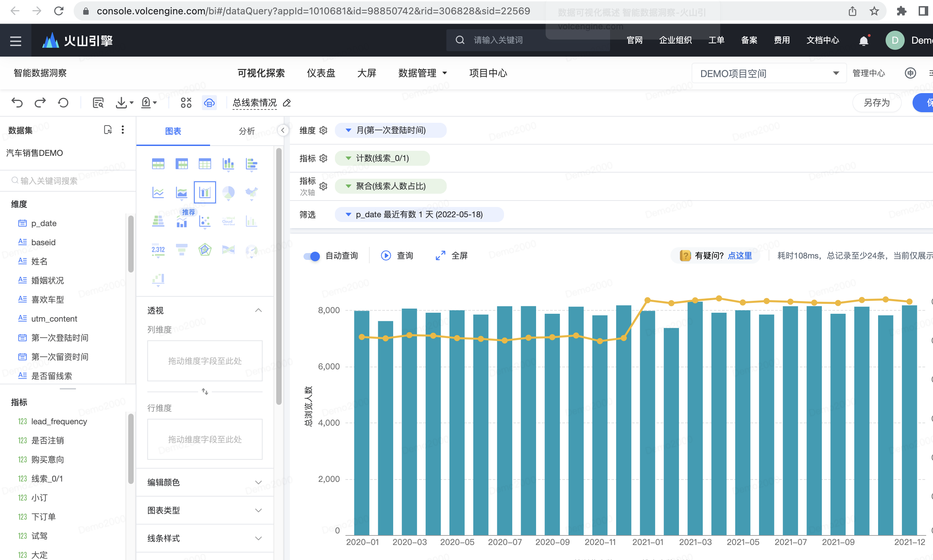Select the radar chart type
The height and width of the screenshot is (560, 933).
click(x=205, y=250)
